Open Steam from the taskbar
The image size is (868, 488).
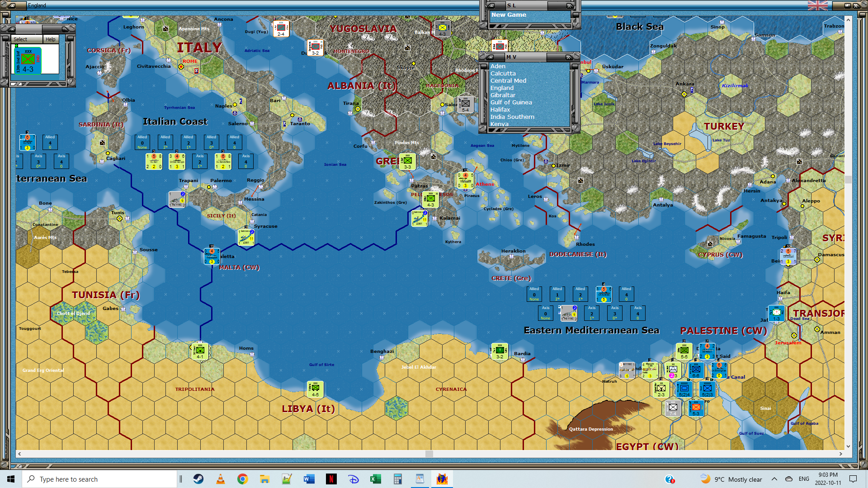point(198,479)
